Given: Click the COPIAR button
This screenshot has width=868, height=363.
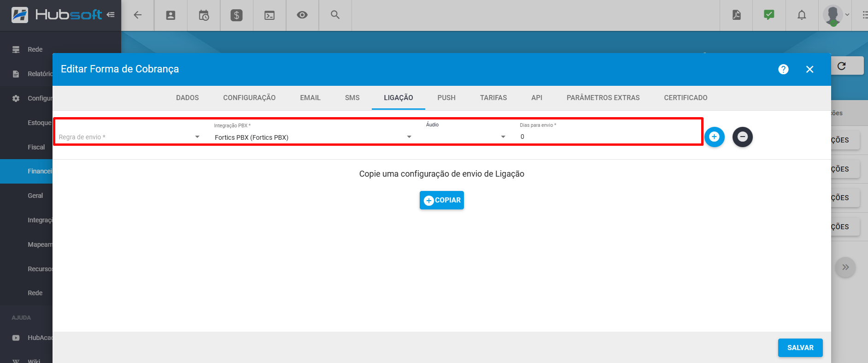Looking at the screenshot, I should click(441, 200).
